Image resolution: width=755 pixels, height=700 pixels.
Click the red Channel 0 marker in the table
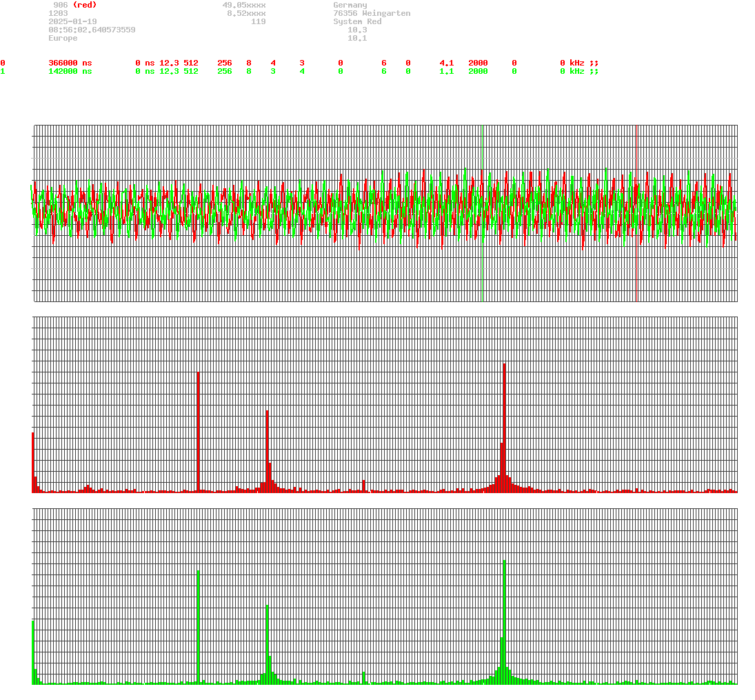coord(3,62)
